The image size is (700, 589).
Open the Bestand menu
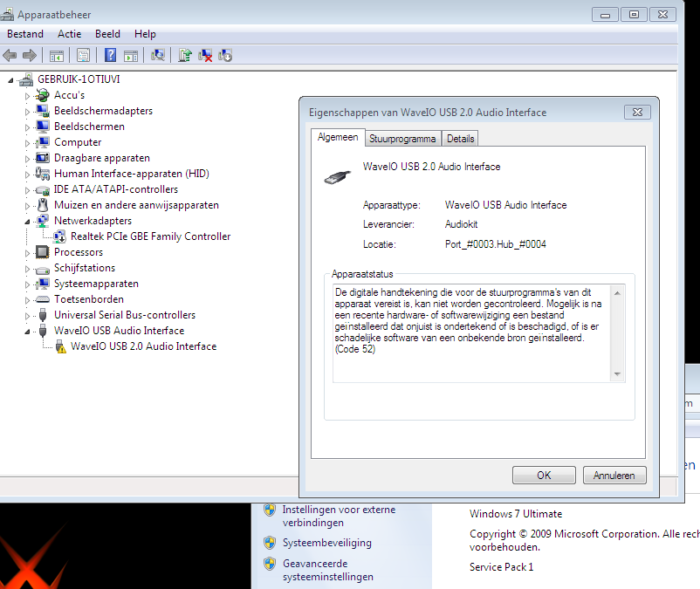[25, 34]
